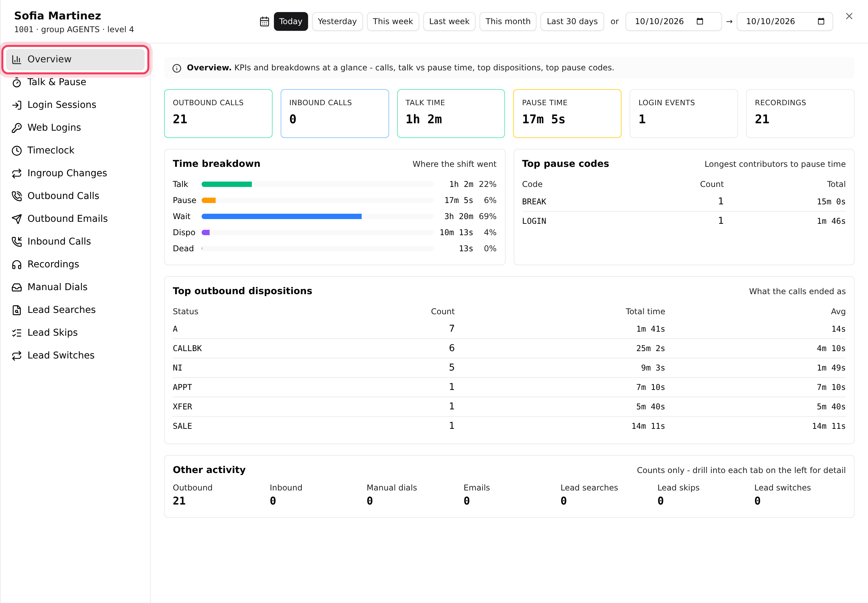Click the Lead Skips checklist icon
This screenshot has height=603, width=868.
[x=17, y=332]
